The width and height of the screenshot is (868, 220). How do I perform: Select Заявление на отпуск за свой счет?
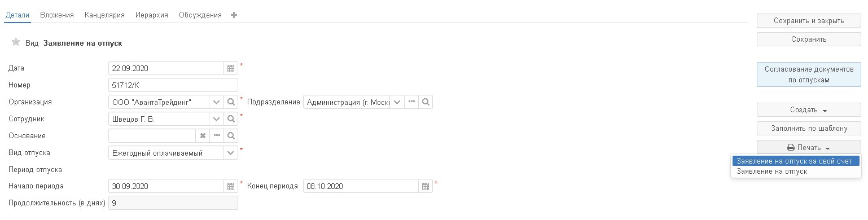click(796, 161)
